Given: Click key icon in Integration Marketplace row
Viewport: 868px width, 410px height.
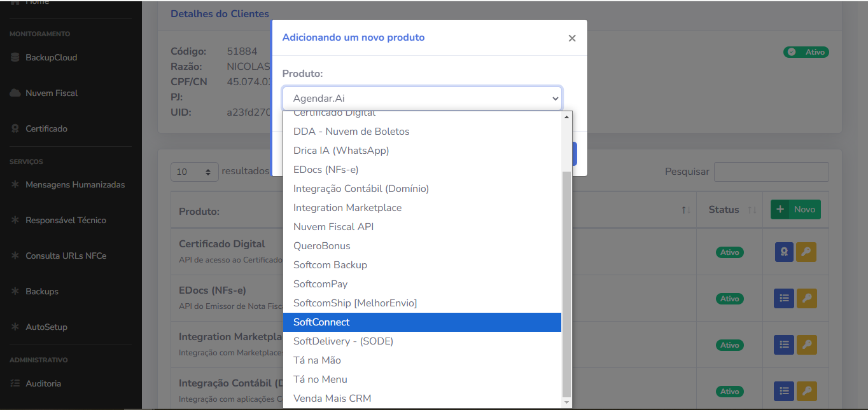Looking at the screenshot, I should coord(806,345).
